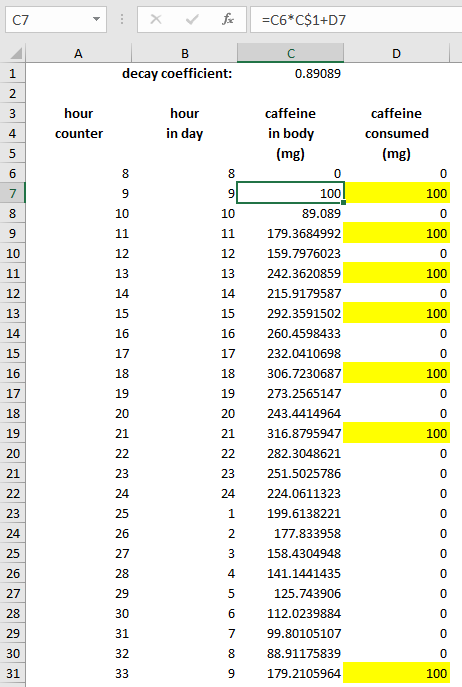Select cell with value 158.4304948

click(291, 553)
